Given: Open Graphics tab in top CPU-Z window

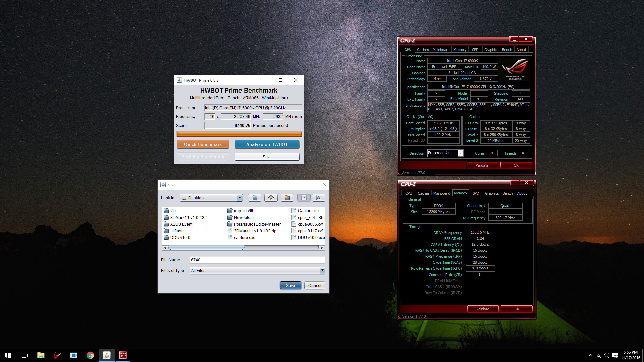Looking at the screenshot, I should (491, 50).
